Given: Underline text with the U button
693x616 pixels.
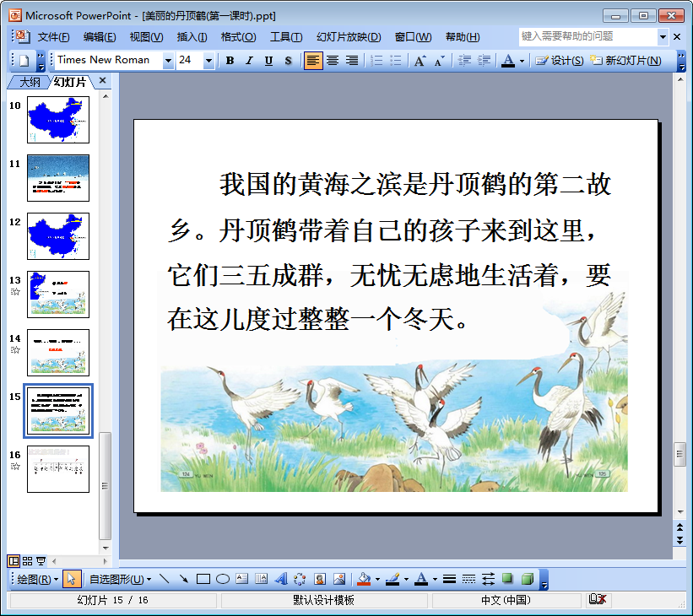Looking at the screenshot, I should coord(268,61).
